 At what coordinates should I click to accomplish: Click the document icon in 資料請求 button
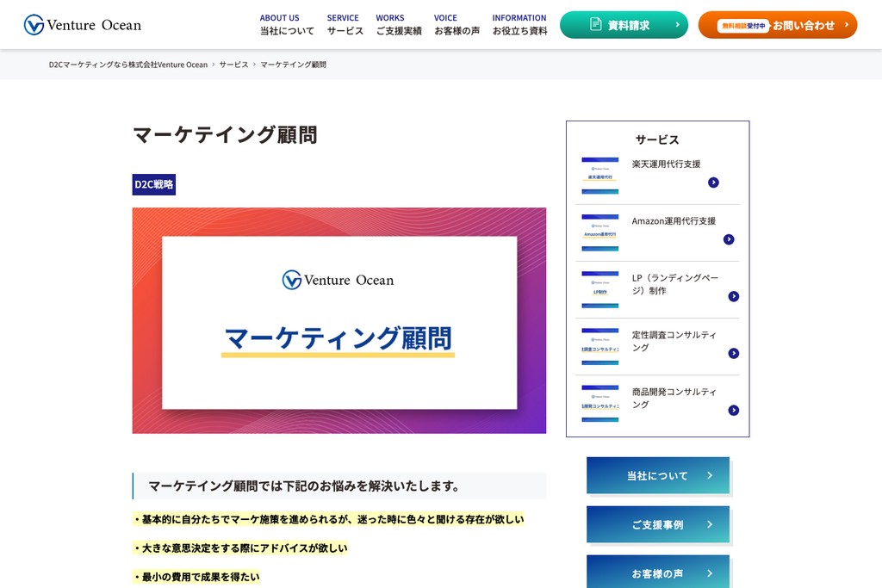596,24
